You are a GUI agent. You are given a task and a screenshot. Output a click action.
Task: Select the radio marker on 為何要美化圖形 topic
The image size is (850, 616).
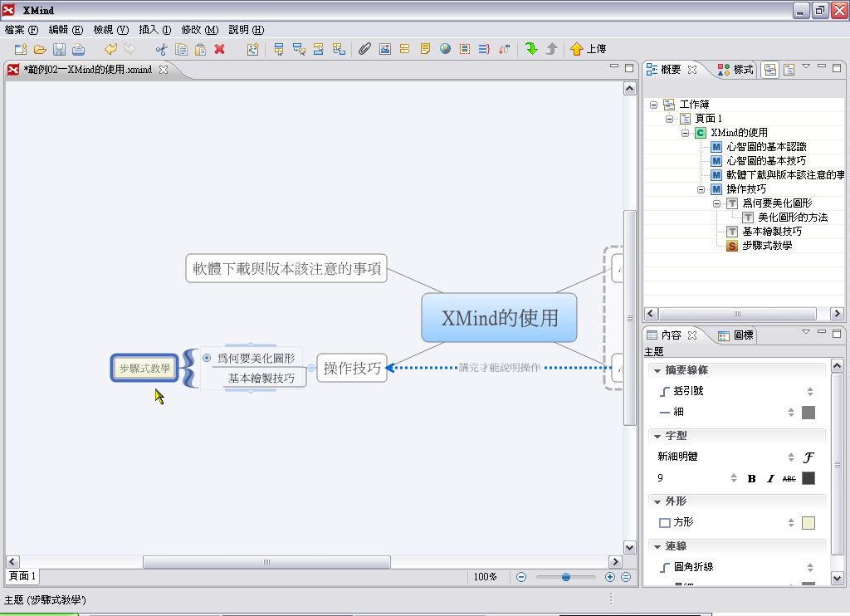(x=207, y=358)
